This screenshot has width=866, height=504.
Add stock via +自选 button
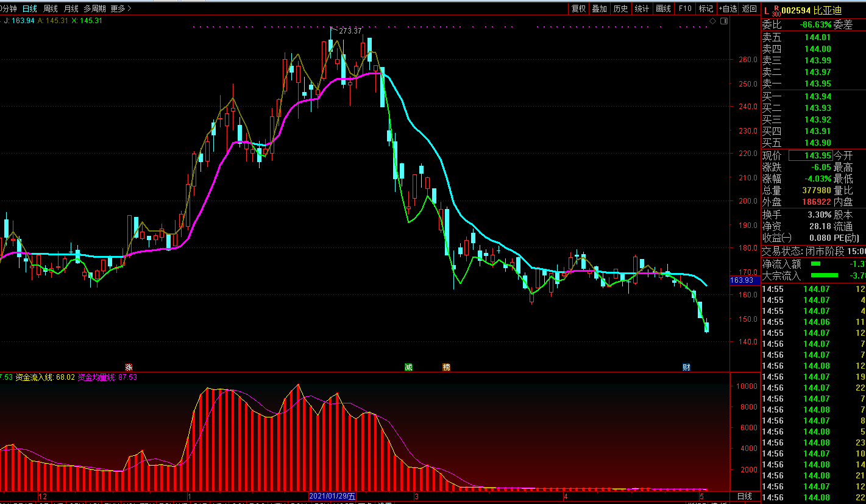[728, 9]
